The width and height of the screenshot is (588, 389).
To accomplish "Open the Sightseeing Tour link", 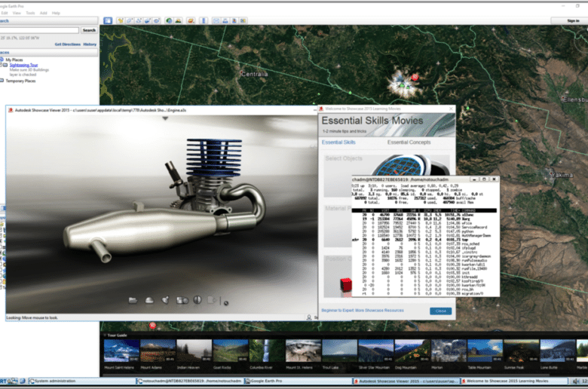I will click(x=23, y=65).
